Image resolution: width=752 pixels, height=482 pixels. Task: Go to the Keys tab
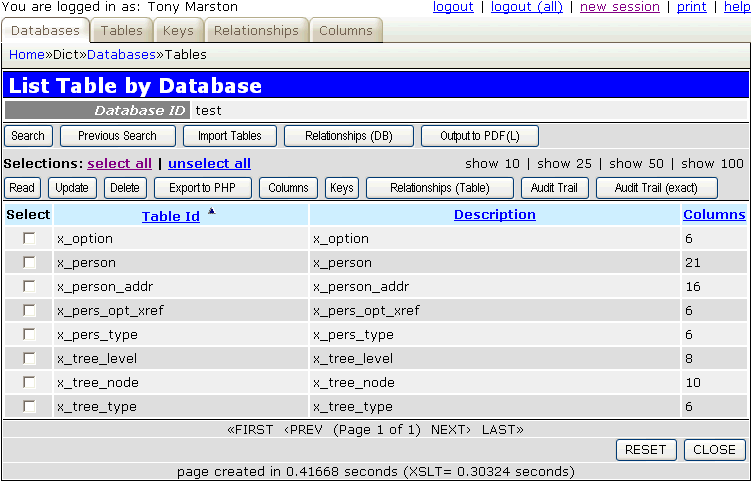tap(178, 31)
